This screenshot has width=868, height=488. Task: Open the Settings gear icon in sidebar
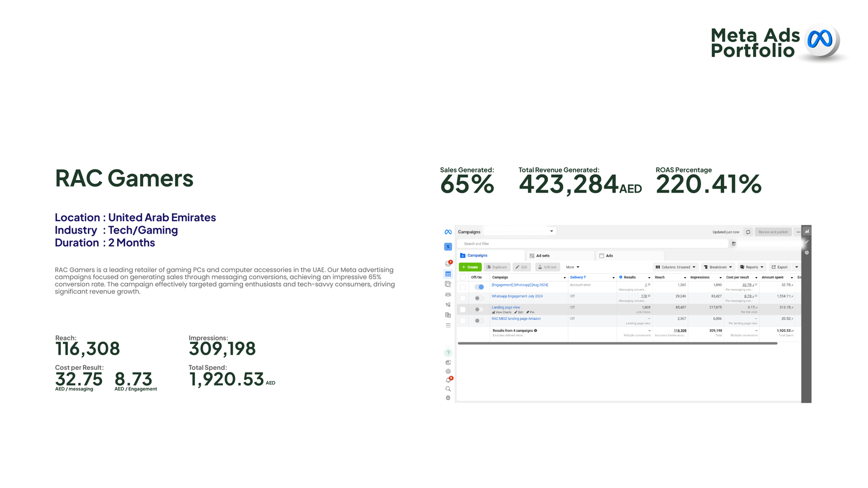[448, 371]
